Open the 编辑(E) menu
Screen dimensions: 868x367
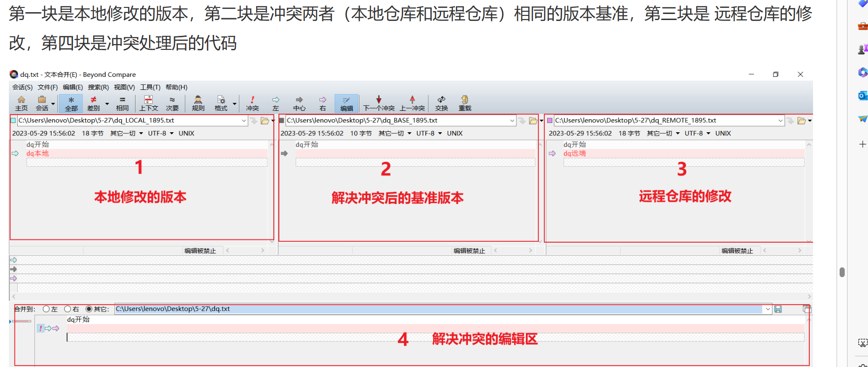tap(73, 87)
